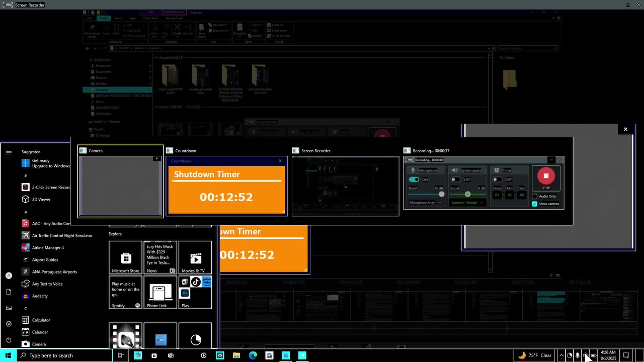Turn off the Microphone toggle in Recording preview

414,179
